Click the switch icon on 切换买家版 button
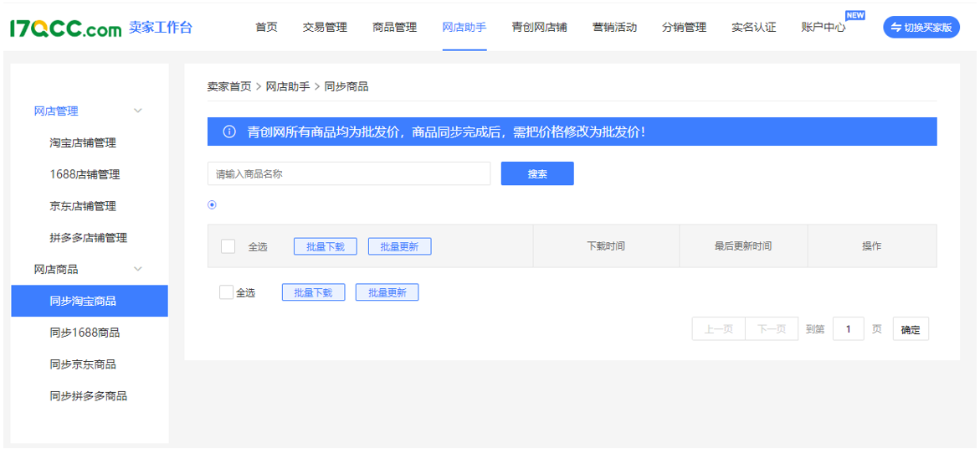980x449 pixels. (x=896, y=28)
